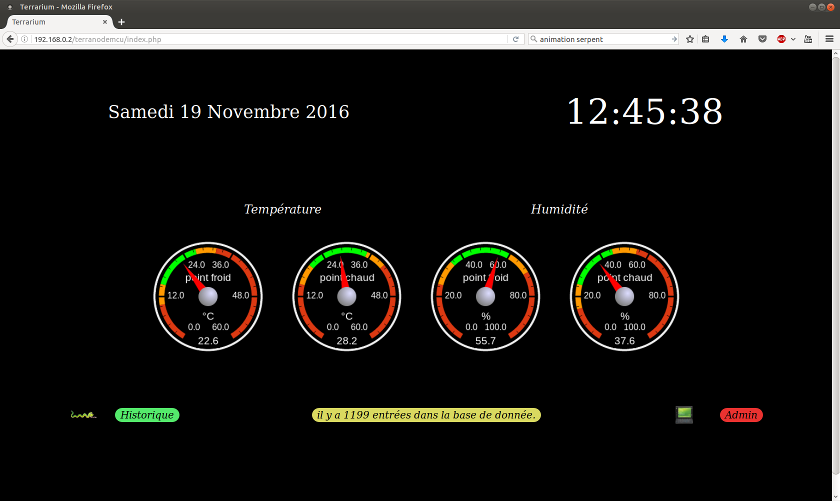The width and height of the screenshot is (840, 501).
Task: Open the Firefox downloads arrow
Action: [x=724, y=39]
